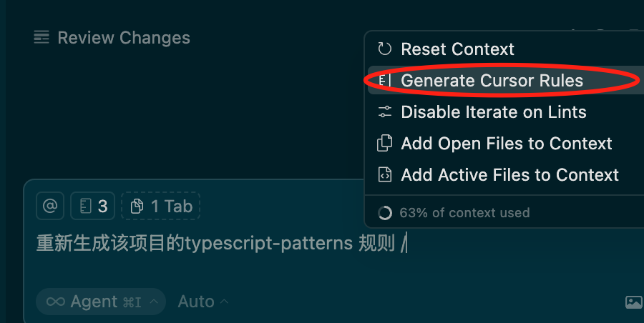This screenshot has height=323, width=644.
Task: Click the Reset Context circular arrow icon
Action: (385, 49)
